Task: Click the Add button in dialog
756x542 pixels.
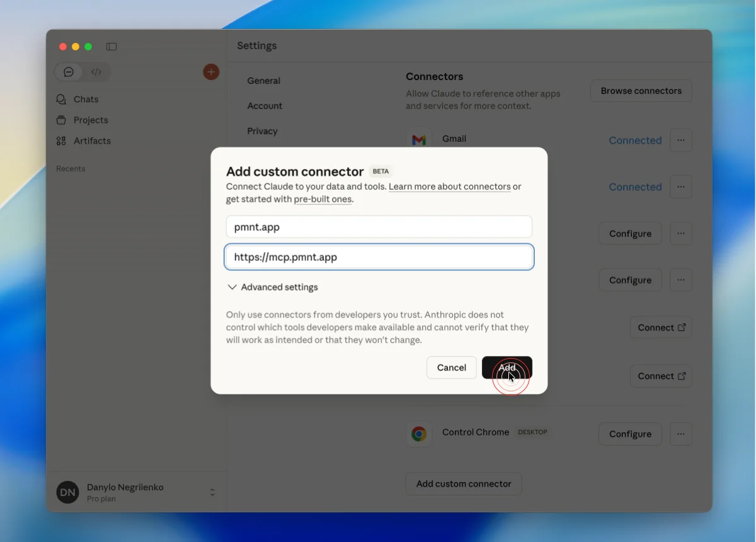Action: coord(507,367)
